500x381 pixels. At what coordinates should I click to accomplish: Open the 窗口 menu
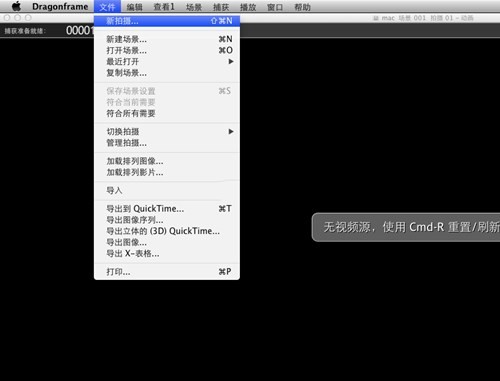275,7
